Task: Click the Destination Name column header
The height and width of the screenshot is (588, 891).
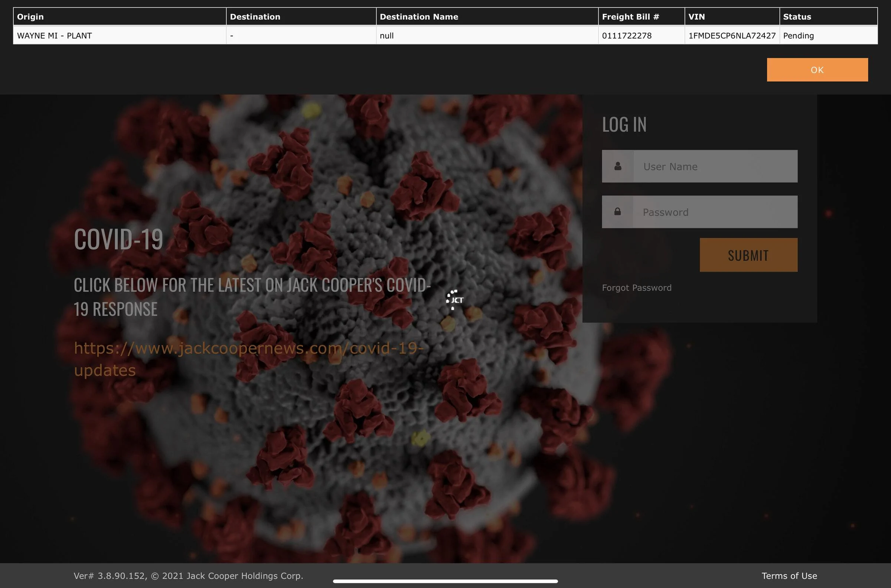Action: coord(487,16)
